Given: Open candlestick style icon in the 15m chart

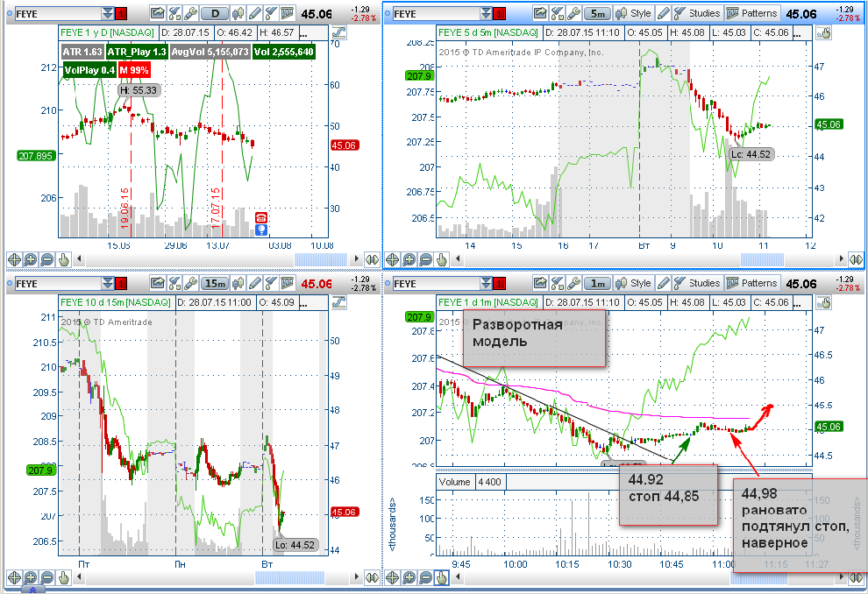Looking at the screenshot, I should (x=238, y=283).
